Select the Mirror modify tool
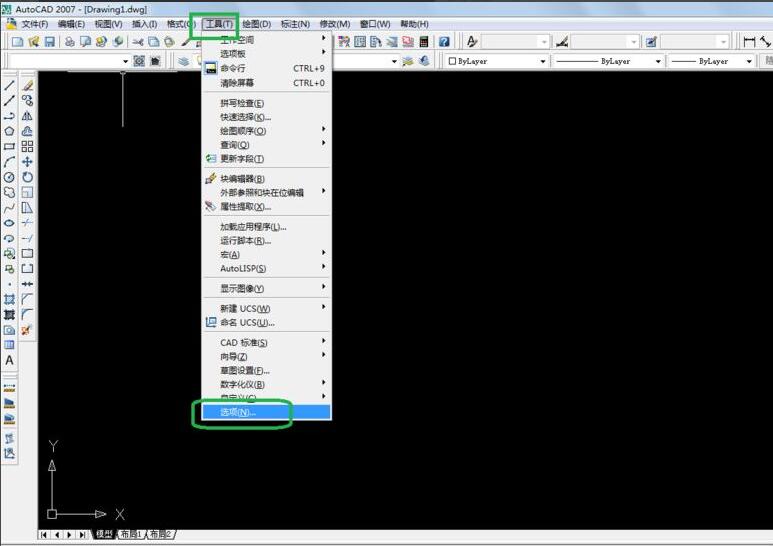Image resolution: width=773 pixels, height=546 pixels. click(x=28, y=116)
